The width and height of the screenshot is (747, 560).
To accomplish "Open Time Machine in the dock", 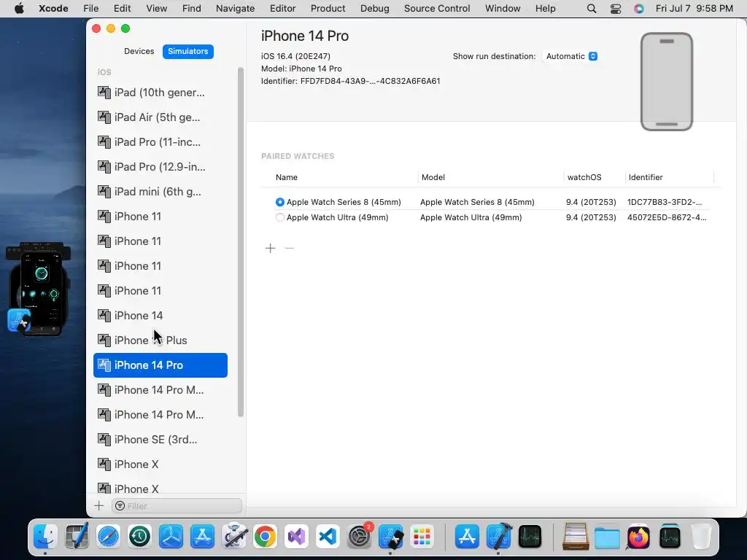I will [139, 536].
